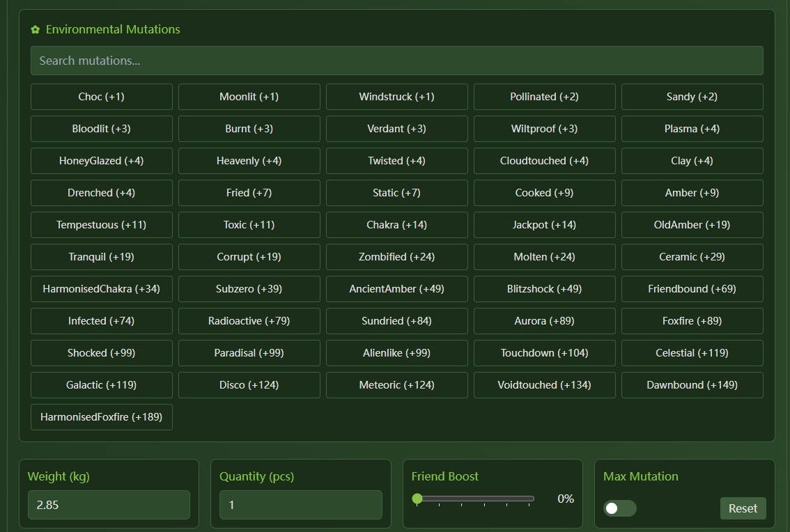This screenshot has width=790, height=532.
Task: Select the Plasma (+4) mutation
Action: [x=692, y=128]
